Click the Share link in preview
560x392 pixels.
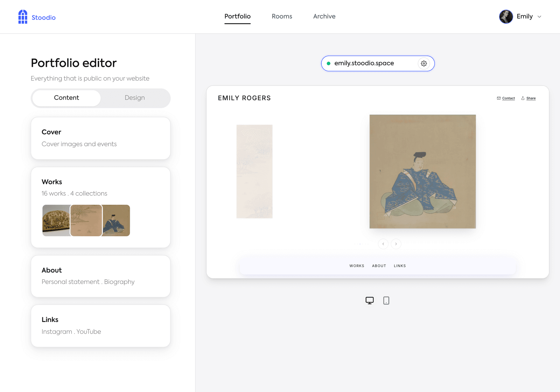531,98
